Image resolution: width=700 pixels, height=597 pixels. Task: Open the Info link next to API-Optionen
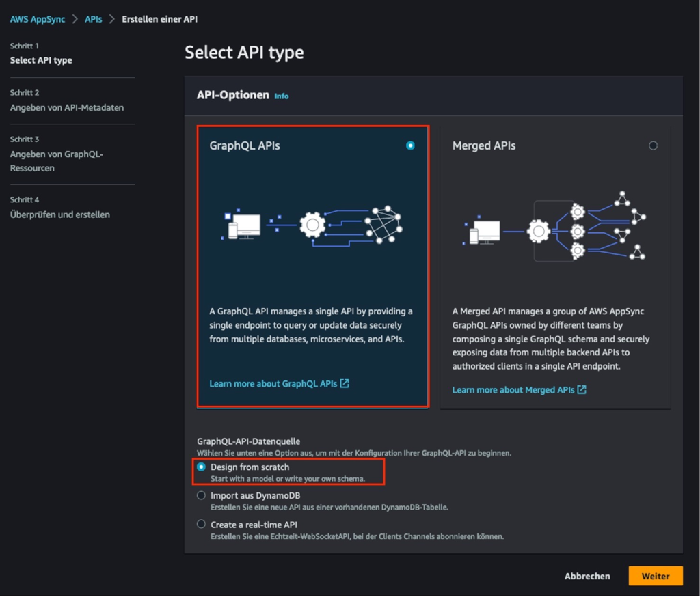(282, 96)
